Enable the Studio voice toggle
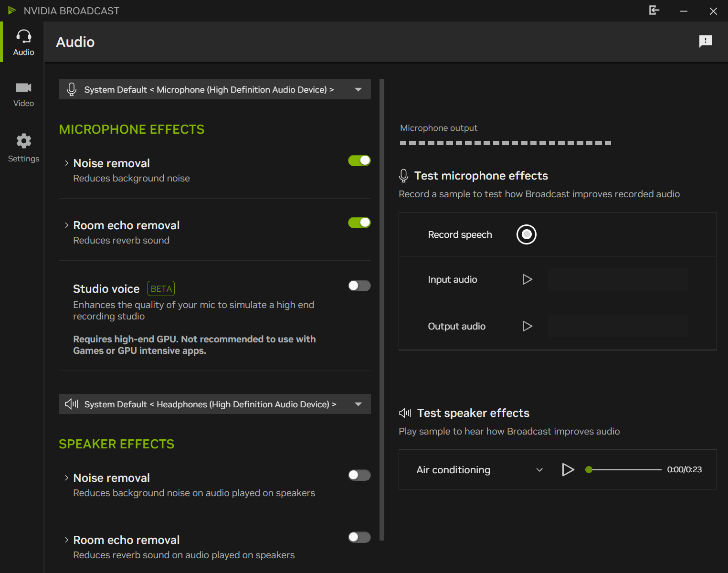The image size is (728, 573). tap(359, 286)
